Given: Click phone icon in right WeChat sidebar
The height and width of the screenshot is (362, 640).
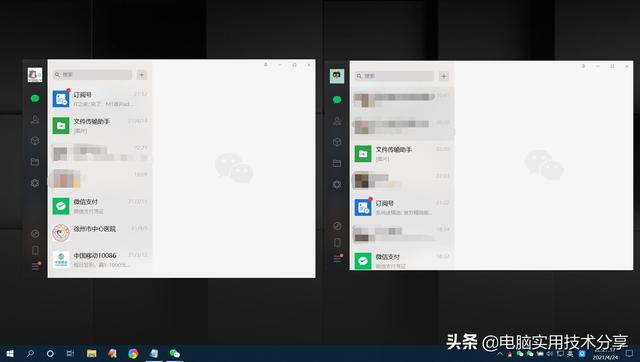Looking at the screenshot, I should 337,242.
